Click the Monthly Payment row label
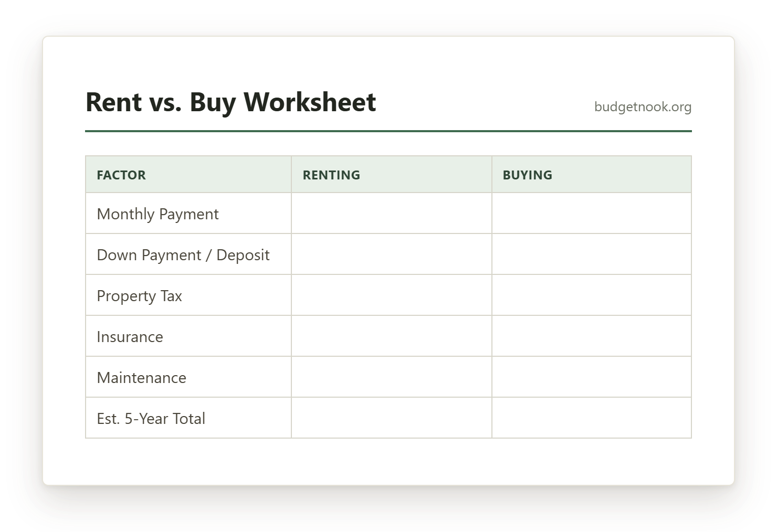 157,214
